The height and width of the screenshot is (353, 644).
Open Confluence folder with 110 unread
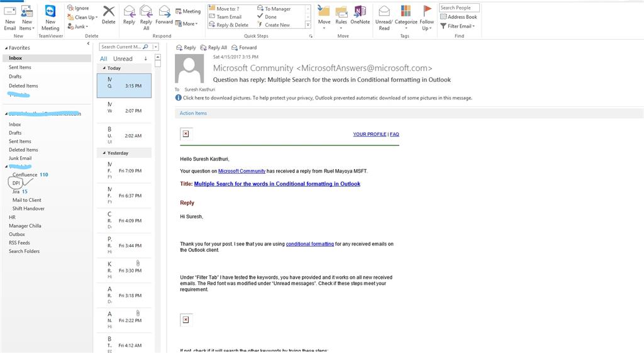coord(30,175)
